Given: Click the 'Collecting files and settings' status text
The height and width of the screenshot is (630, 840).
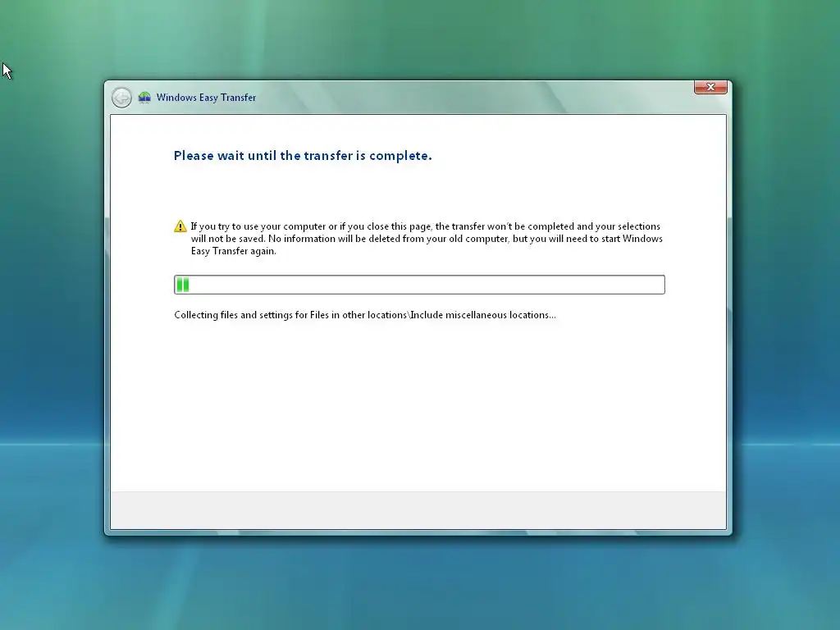Looking at the screenshot, I should [365, 315].
